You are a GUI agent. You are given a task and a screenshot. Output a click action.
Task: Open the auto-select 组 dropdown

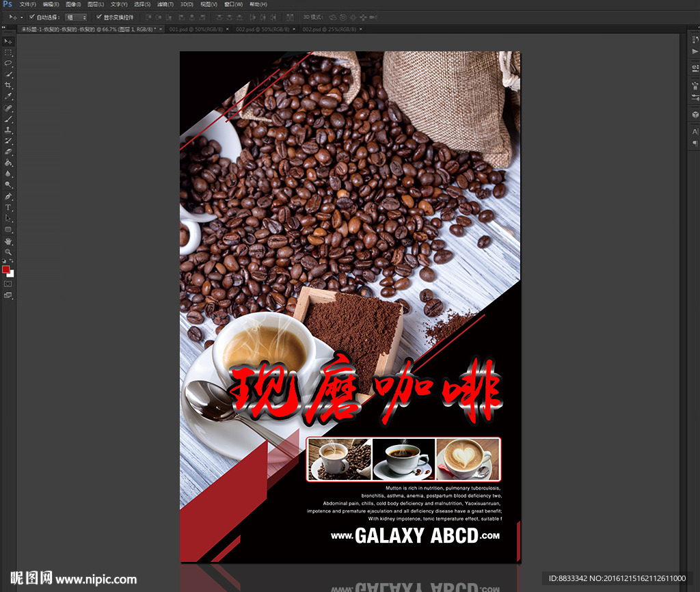click(76, 17)
